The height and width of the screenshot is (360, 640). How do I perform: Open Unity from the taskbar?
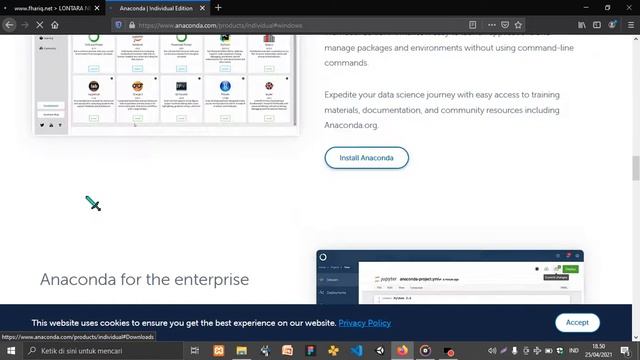(380, 351)
